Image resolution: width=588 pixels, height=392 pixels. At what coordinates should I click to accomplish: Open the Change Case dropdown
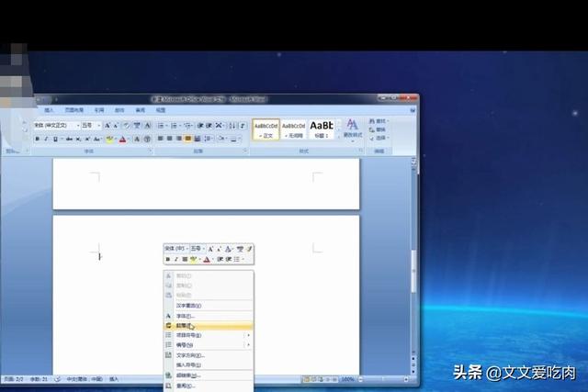pos(97,139)
